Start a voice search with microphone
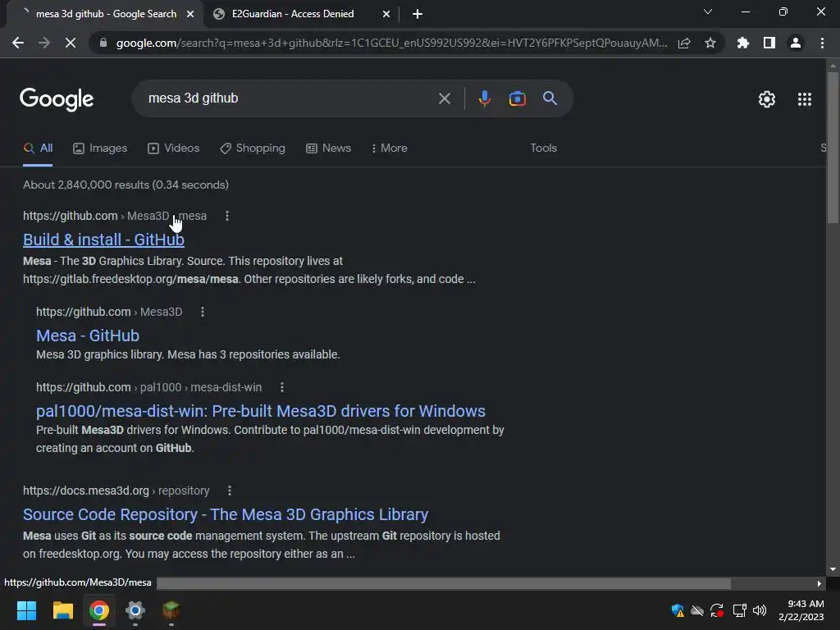This screenshot has height=630, width=840. [484, 98]
